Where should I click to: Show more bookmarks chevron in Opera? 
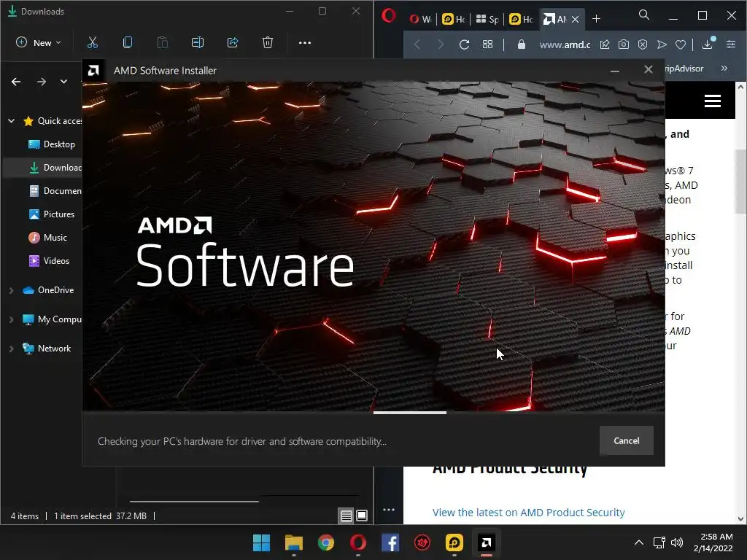pyautogui.click(x=724, y=69)
